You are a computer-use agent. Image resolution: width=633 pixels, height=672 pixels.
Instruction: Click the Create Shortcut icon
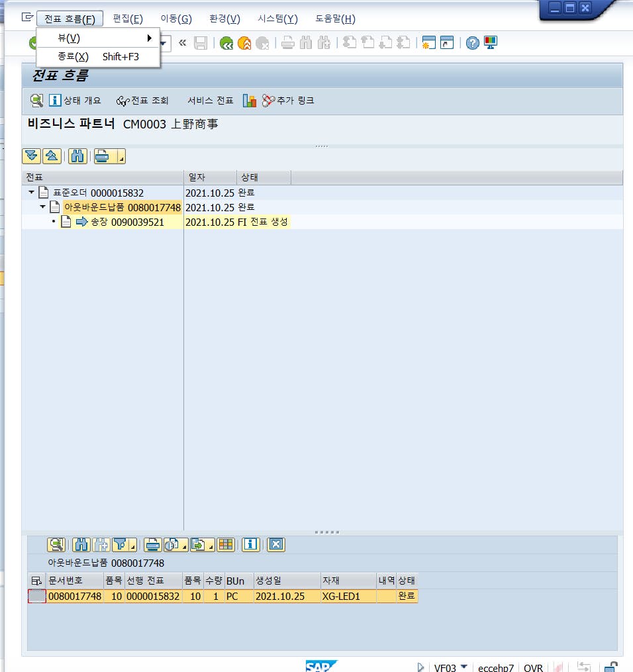[x=447, y=43]
